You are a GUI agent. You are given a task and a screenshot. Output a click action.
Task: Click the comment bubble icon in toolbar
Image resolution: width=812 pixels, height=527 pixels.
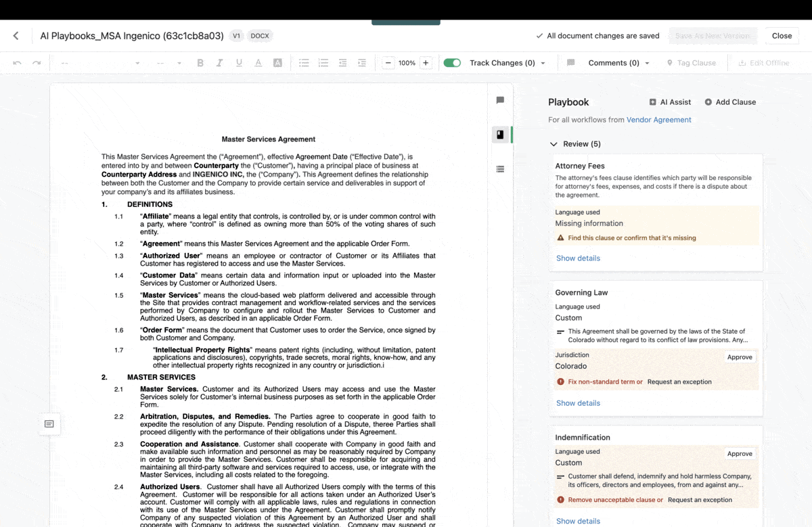(571, 63)
